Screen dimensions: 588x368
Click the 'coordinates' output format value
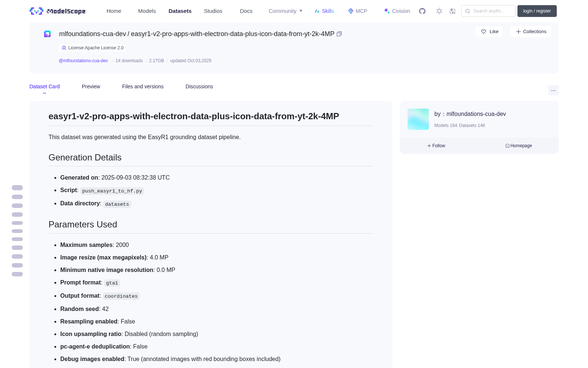coord(121,296)
